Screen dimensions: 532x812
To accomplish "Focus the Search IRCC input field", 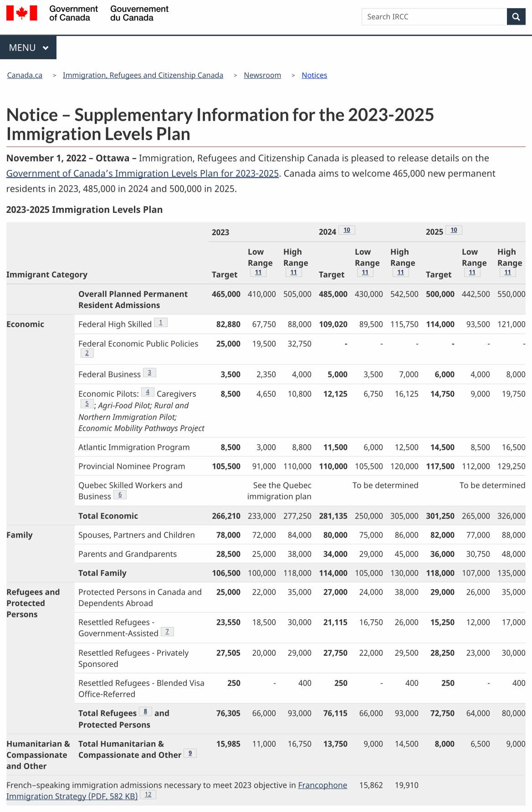I will click(x=434, y=17).
